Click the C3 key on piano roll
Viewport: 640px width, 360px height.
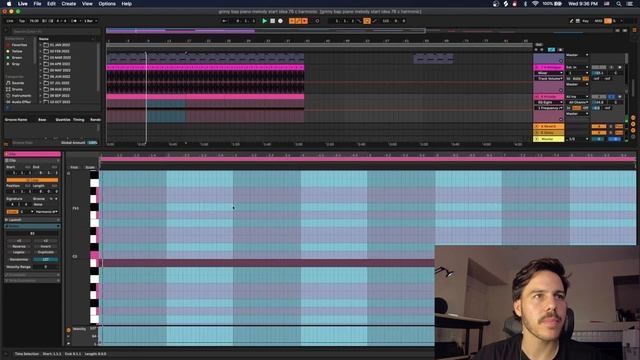point(94,256)
